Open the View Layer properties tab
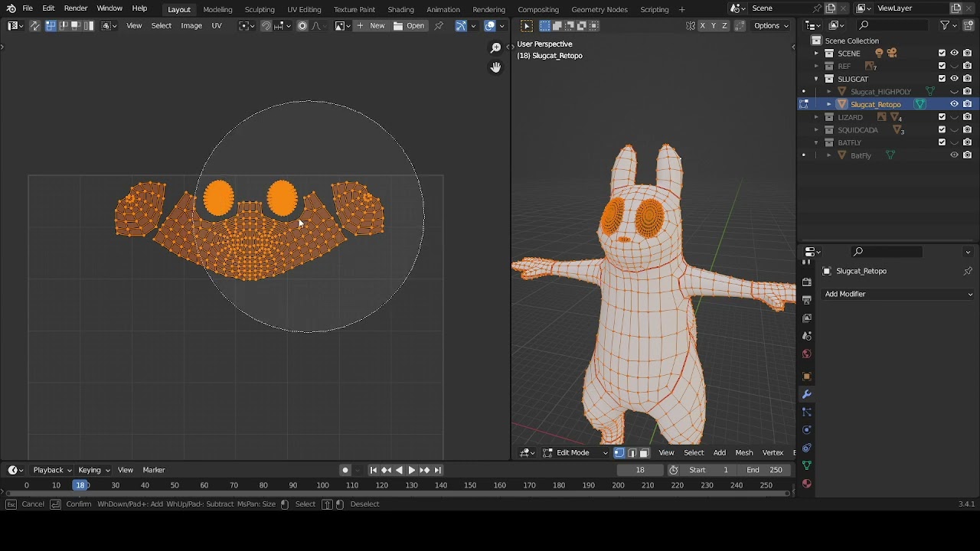This screenshot has height=551, width=980. [x=806, y=318]
